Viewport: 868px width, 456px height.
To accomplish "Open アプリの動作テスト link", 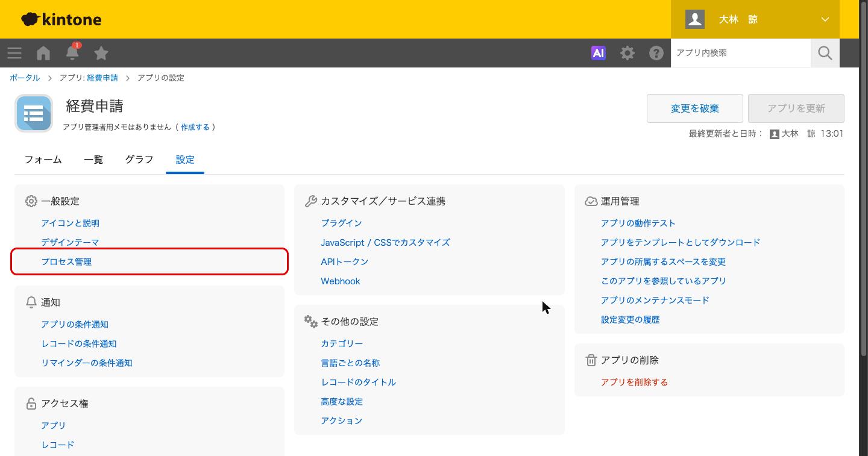I will 638,223.
